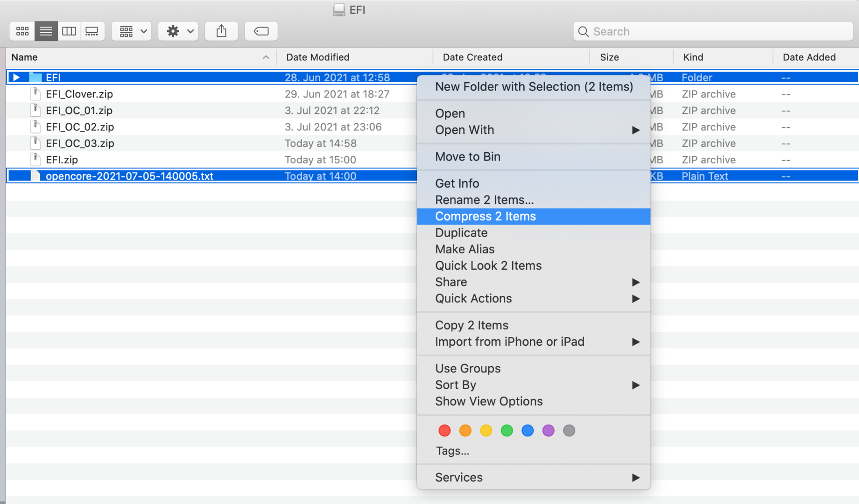This screenshot has width=859, height=504.
Task: Switch to list view in toolbar
Action: click(46, 31)
